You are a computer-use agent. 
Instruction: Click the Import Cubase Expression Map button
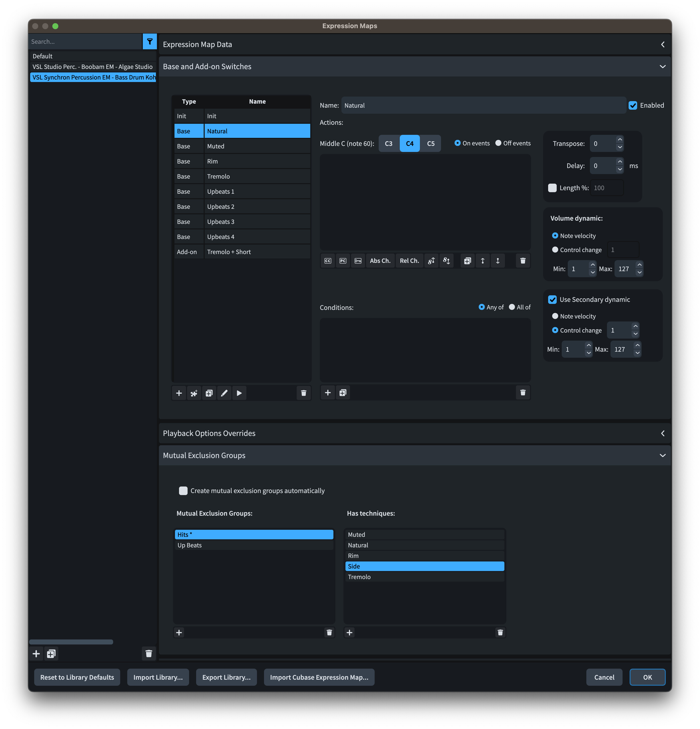[319, 677]
